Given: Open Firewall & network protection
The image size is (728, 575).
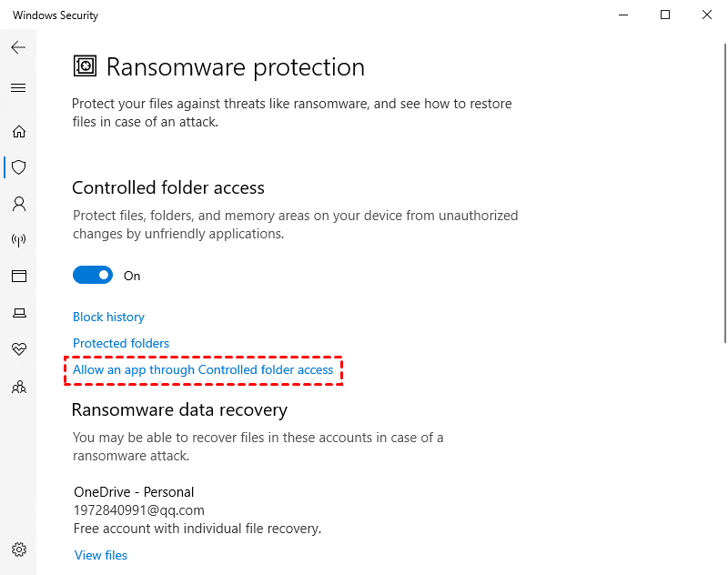Looking at the screenshot, I should pos(19,240).
